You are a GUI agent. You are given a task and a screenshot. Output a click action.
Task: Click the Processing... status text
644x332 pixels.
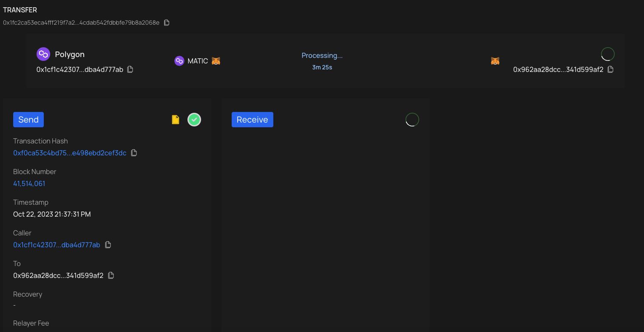pos(322,55)
